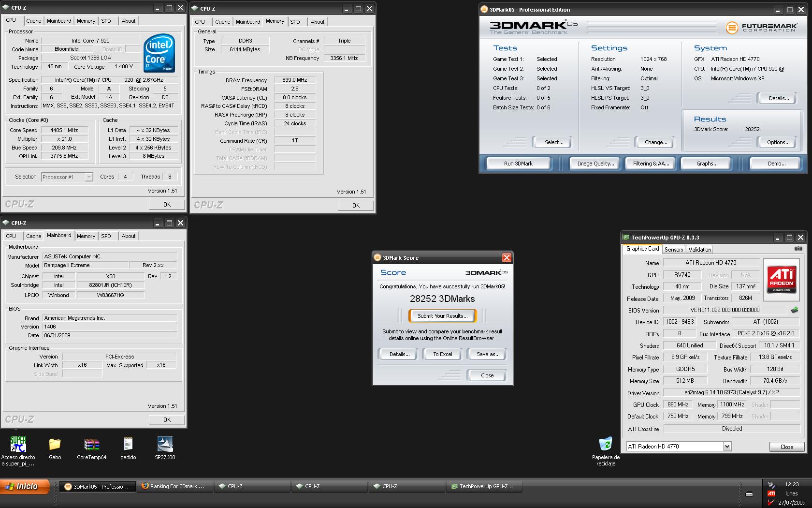Image resolution: width=812 pixels, height=508 pixels.
Task: Switch to 3DMark05 Professional taskbar item
Action: (x=97, y=487)
